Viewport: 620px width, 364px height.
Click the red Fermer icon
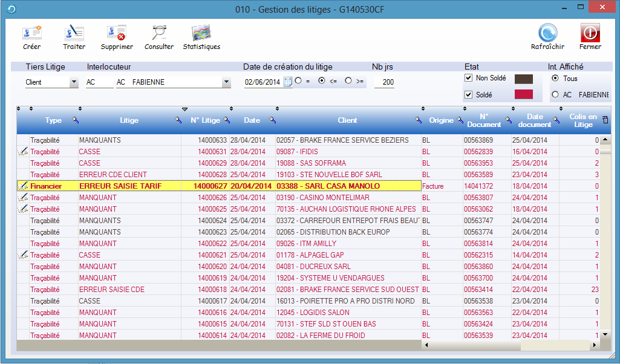tap(590, 33)
